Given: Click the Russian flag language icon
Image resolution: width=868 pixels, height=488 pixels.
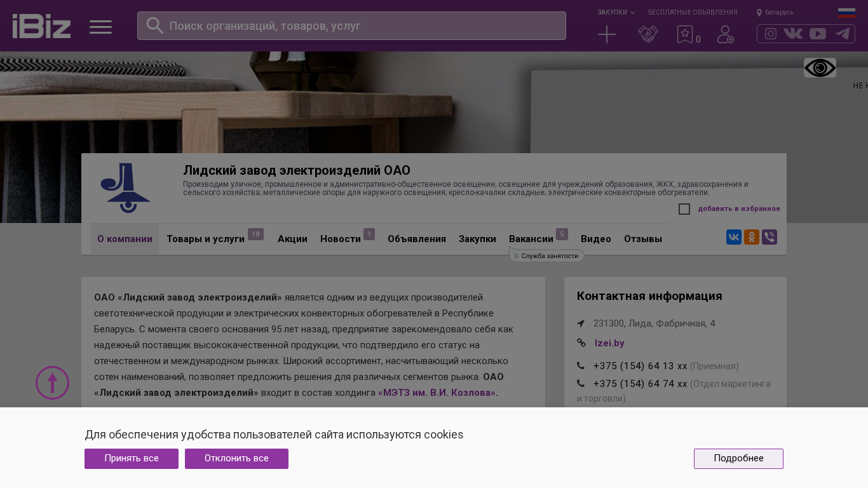Looking at the screenshot, I should point(846,13).
